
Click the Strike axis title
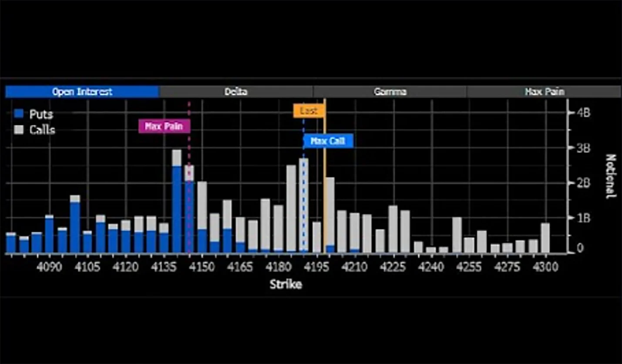(286, 285)
